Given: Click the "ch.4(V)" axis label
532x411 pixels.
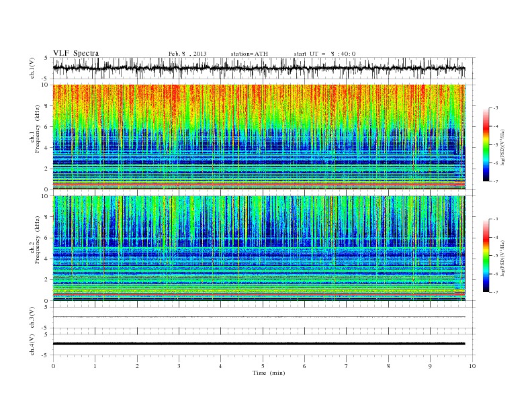Looking at the screenshot, I should tap(32, 345).
